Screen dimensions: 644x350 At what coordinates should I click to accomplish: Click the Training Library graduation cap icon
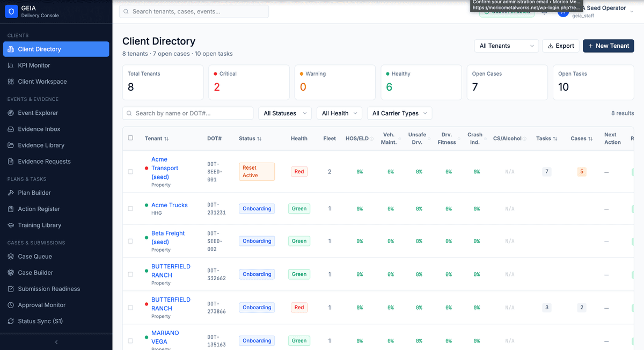[x=11, y=225]
